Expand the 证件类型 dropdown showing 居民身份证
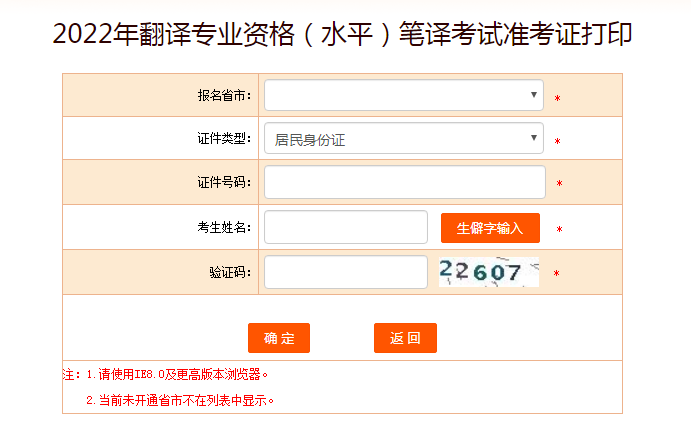This screenshot has height=439, width=691. [404, 139]
